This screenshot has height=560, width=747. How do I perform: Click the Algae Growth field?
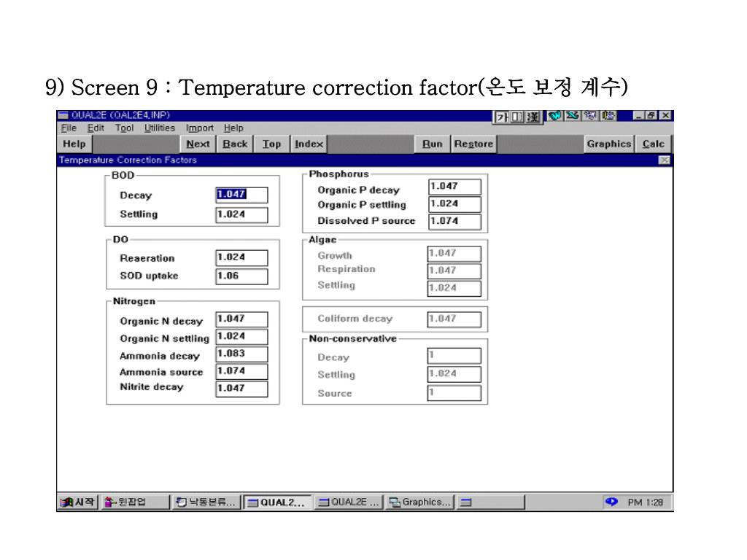pos(454,254)
